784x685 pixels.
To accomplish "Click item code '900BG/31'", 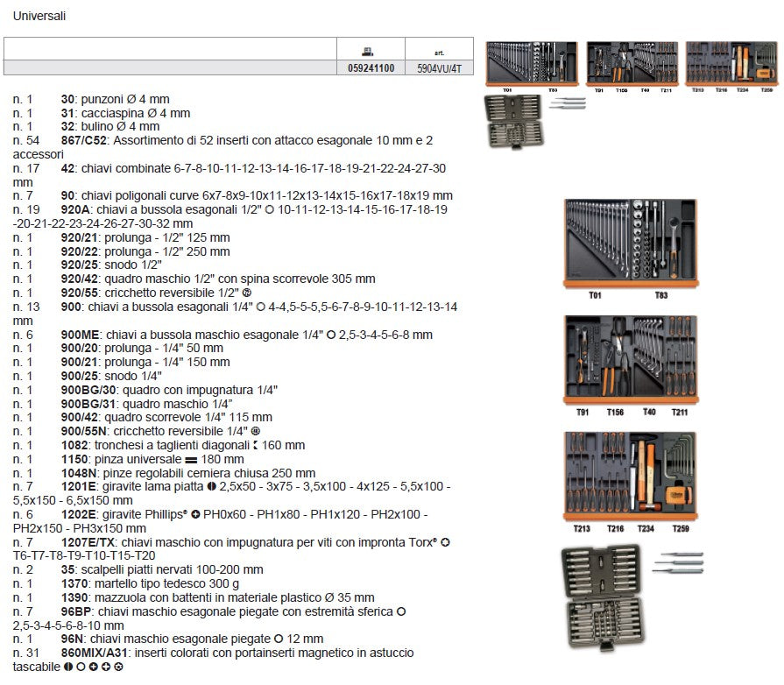I will [88, 404].
